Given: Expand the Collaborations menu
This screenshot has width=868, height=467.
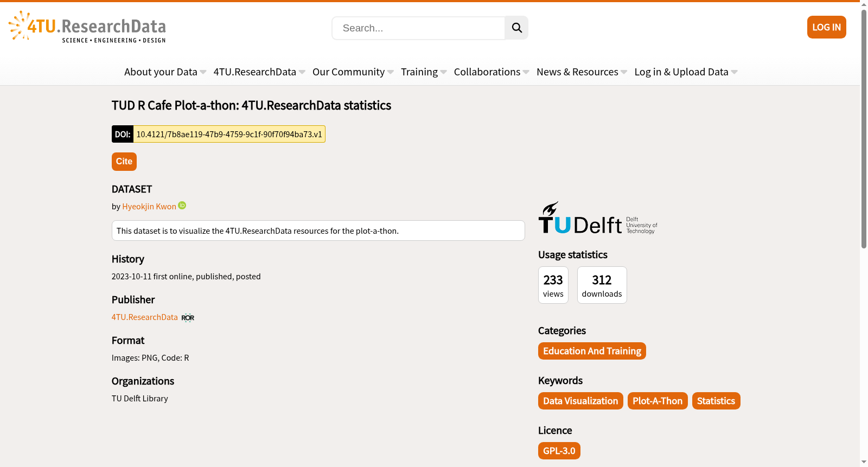Looking at the screenshot, I should point(492,72).
